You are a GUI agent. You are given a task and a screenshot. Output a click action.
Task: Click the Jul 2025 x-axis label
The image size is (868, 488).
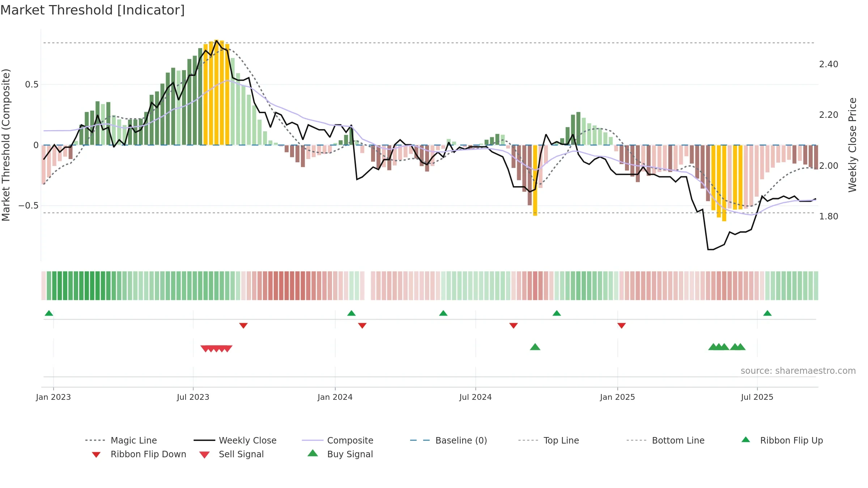point(757,397)
